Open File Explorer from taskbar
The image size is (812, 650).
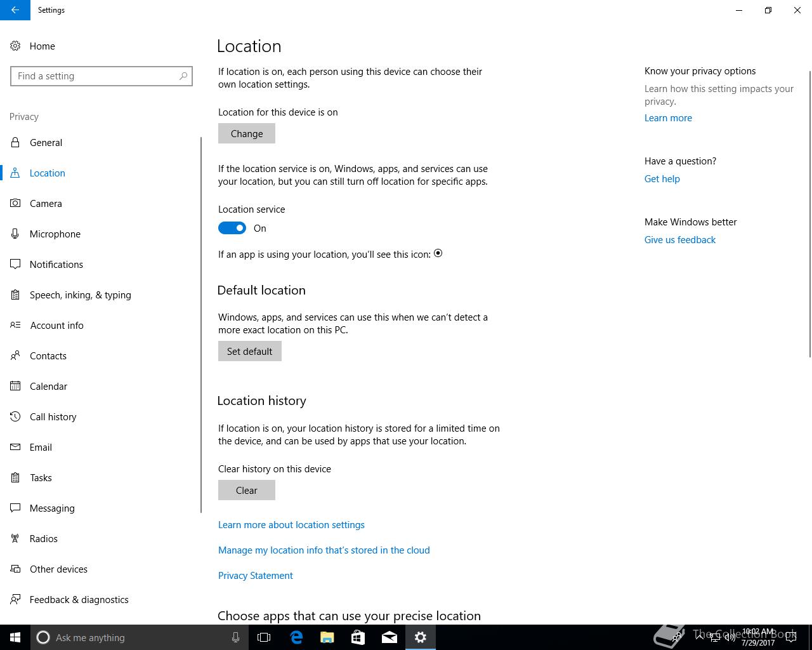[x=327, y=637]
